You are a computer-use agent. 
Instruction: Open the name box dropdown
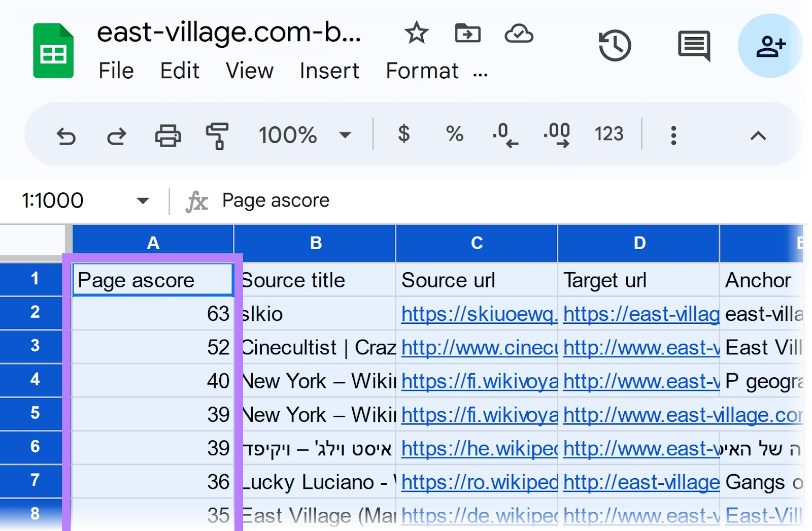pyautogui.click(x=142, y=200)
